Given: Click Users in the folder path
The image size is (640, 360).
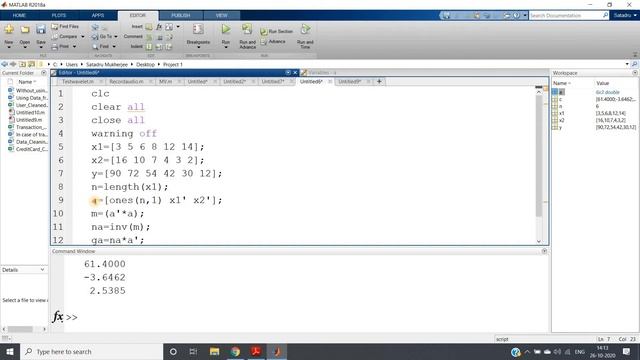Looking at the screenshot, I should [71, 64].
